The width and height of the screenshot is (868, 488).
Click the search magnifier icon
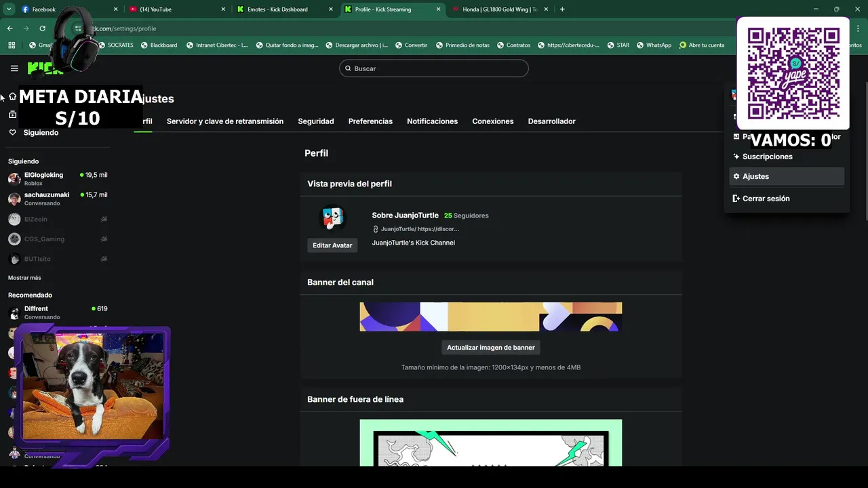[x=349, y=68]
